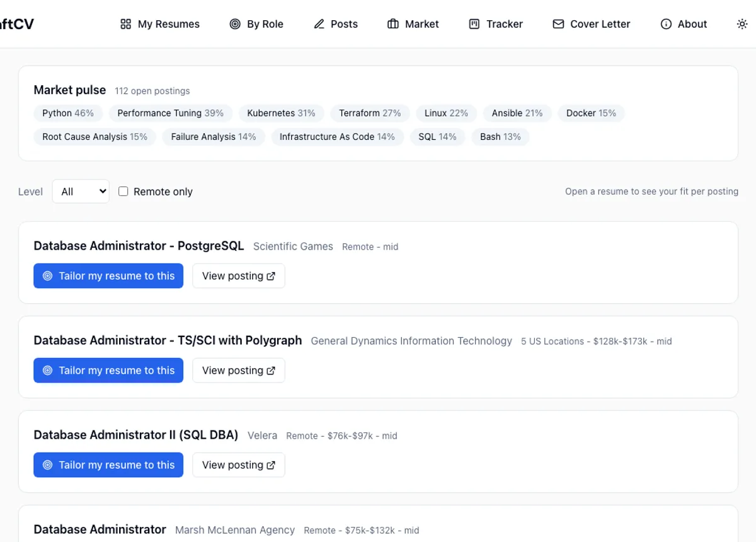Click target icon in the TS/SCI Tailor button
Screen dimensions: 756x542
47,371
